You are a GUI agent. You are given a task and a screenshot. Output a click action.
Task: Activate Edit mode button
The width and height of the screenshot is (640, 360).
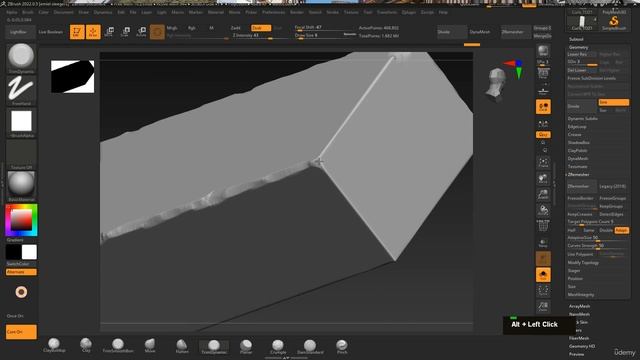tap(77, 32)
